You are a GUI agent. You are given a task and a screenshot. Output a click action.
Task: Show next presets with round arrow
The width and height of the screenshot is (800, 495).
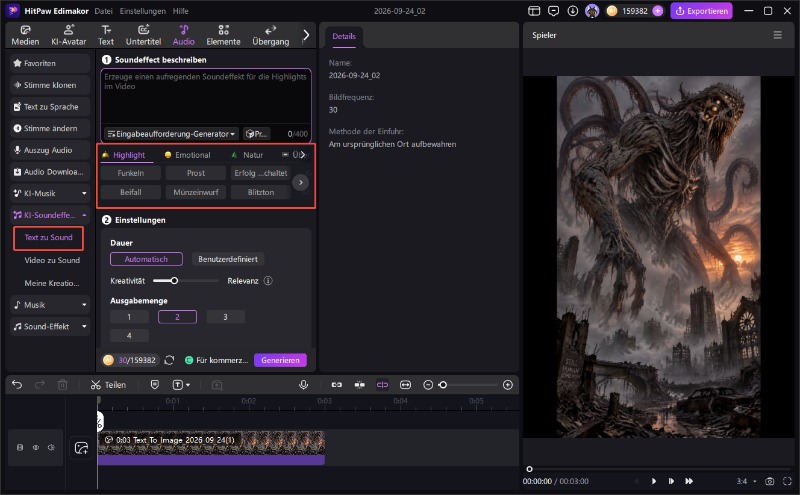[x=301, y=182]
